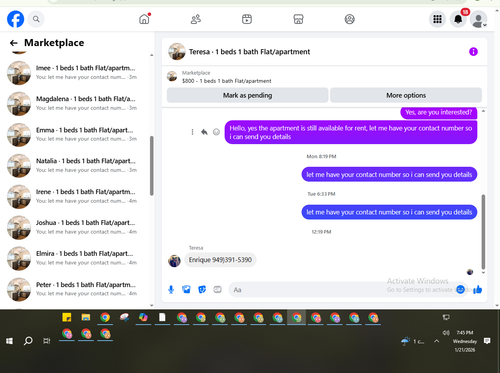This screenshot has width=500, height=373.
Task: Open the weather widget on the taskbar
Action: point(413,341)
